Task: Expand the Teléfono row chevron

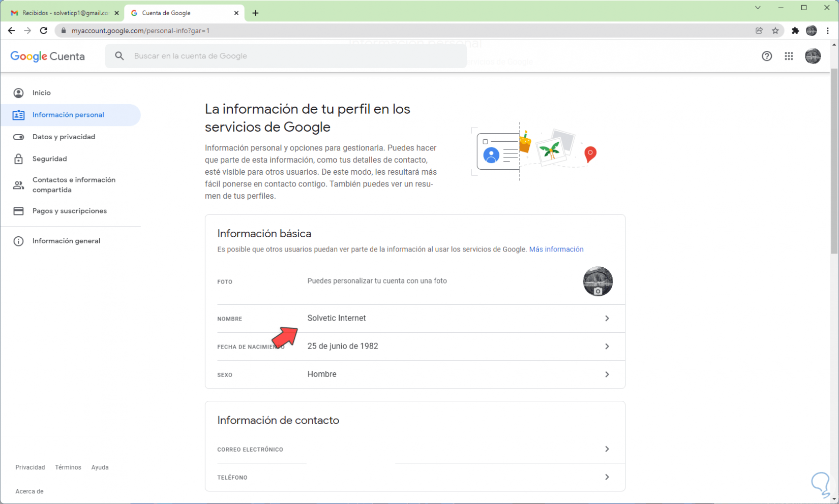Action: coord(607,477)
